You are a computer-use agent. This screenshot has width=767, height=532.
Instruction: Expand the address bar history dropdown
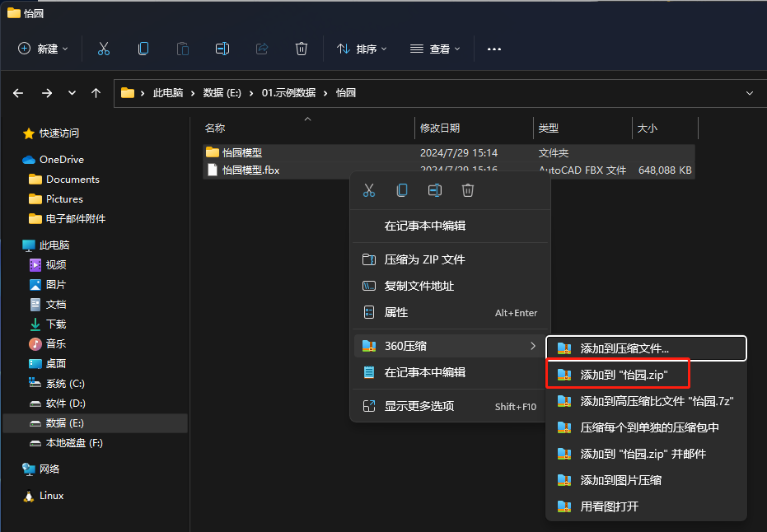749,93
